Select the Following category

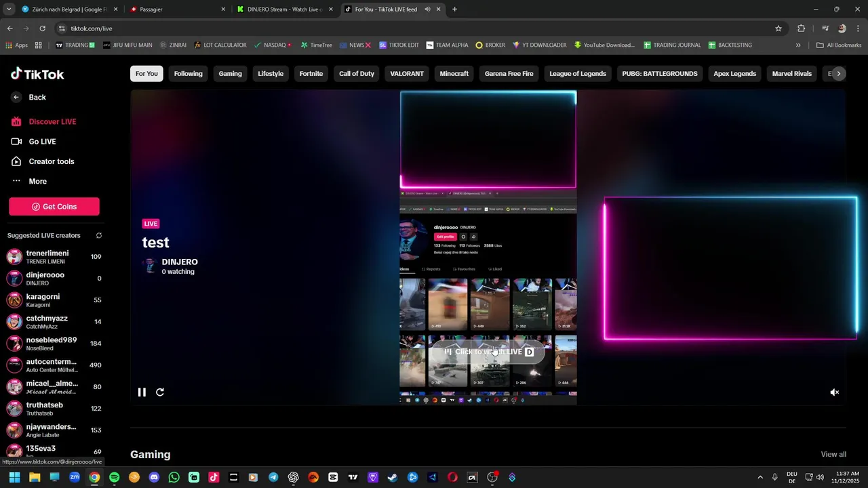pyautogui.click(x=188, y=74)
